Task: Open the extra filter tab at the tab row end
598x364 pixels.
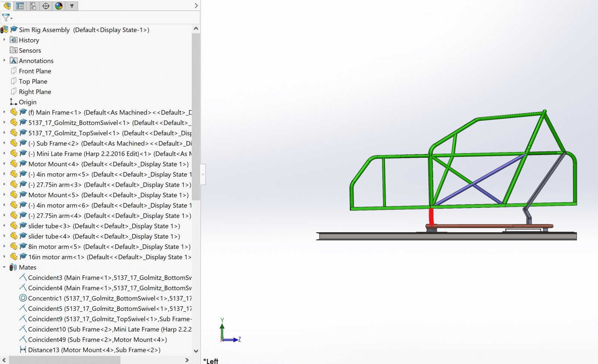Action: pos(72,6)
